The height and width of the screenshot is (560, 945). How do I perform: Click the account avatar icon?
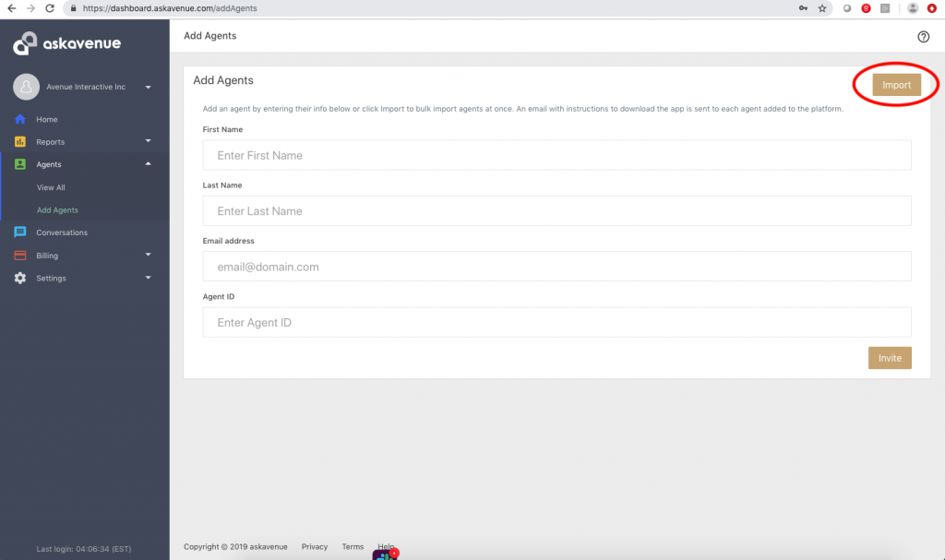(x=26, y=87)
